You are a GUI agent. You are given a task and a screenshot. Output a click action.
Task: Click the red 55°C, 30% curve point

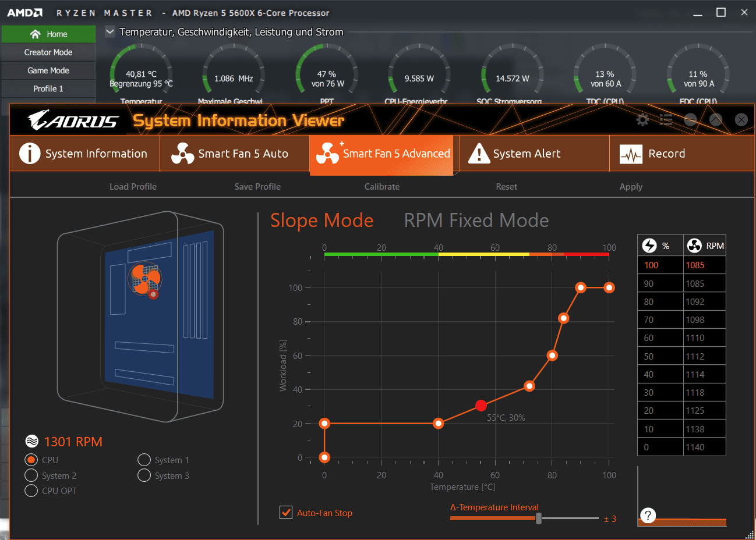(x=481, y=406)
